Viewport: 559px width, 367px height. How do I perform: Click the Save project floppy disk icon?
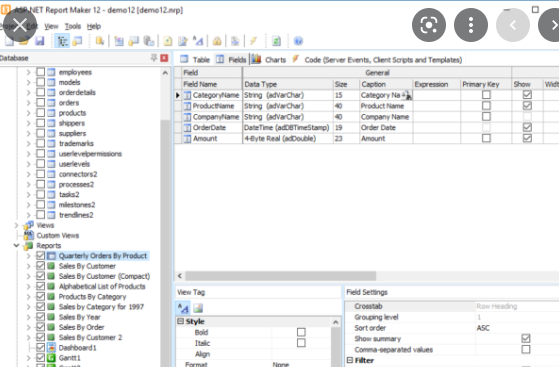tap(40, 41)
